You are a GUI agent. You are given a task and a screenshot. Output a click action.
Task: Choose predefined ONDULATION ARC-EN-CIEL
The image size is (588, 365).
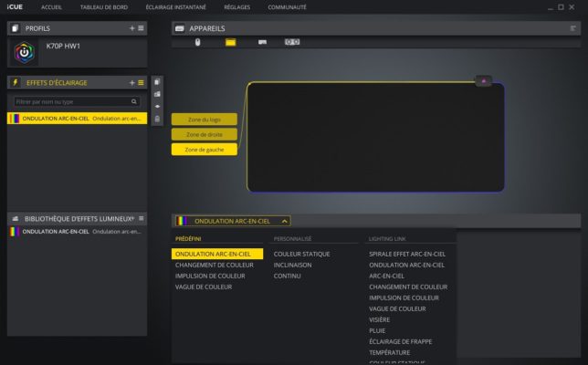click(217, 254)
